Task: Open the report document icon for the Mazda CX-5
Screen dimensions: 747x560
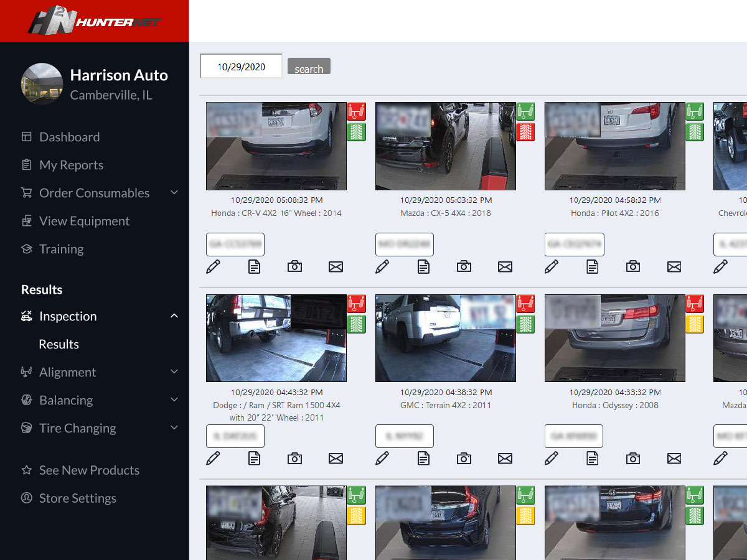Action: [x=423, y=266]
